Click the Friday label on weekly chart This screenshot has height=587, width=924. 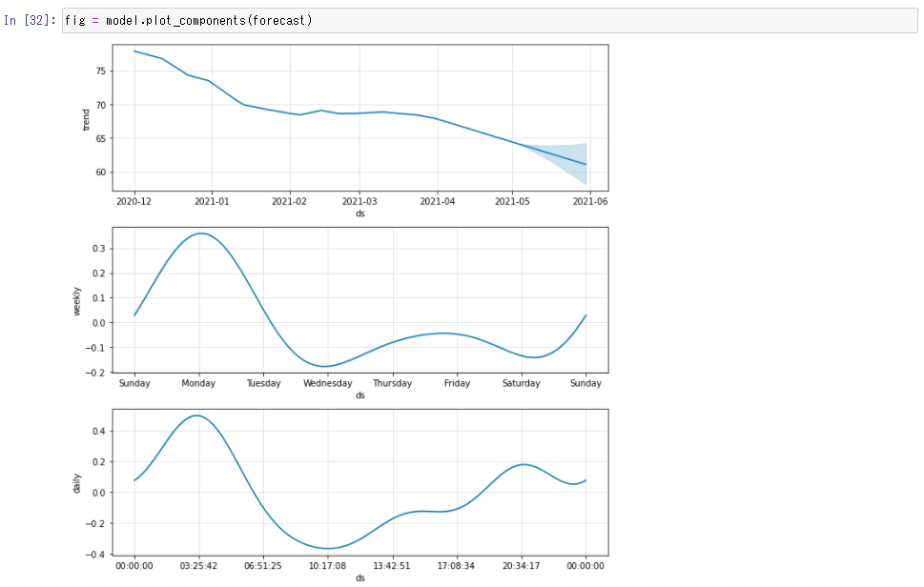(x=458, y=383)
